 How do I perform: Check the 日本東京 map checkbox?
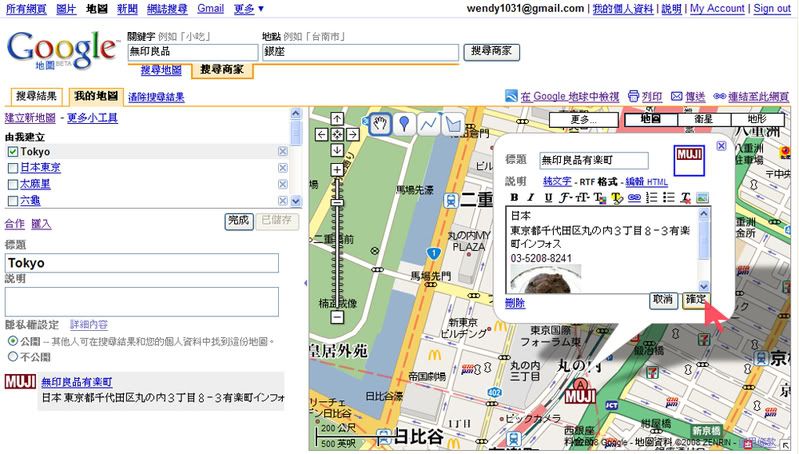point(12,167)
